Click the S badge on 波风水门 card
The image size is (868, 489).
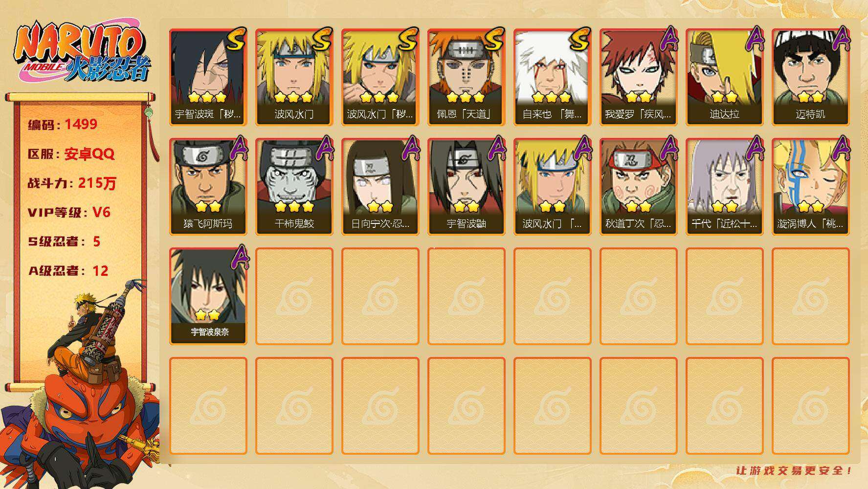pyautogui.click(x=321, y=39)
